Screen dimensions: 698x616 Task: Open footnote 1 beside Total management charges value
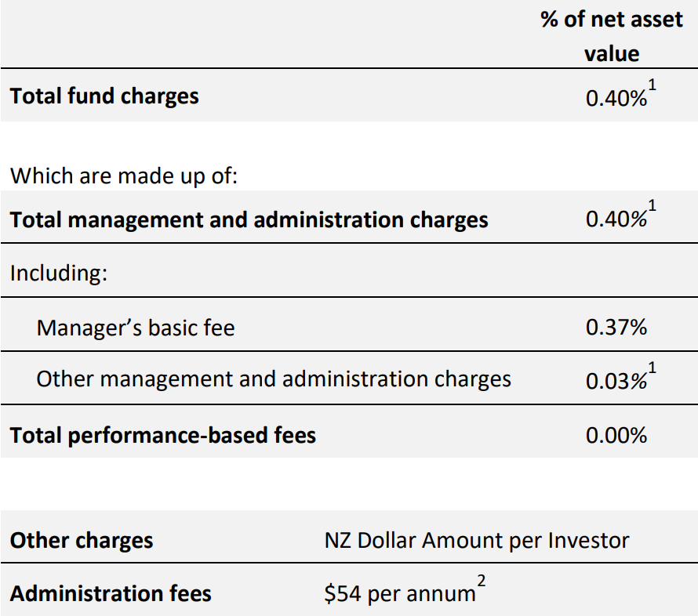point(653,208)
